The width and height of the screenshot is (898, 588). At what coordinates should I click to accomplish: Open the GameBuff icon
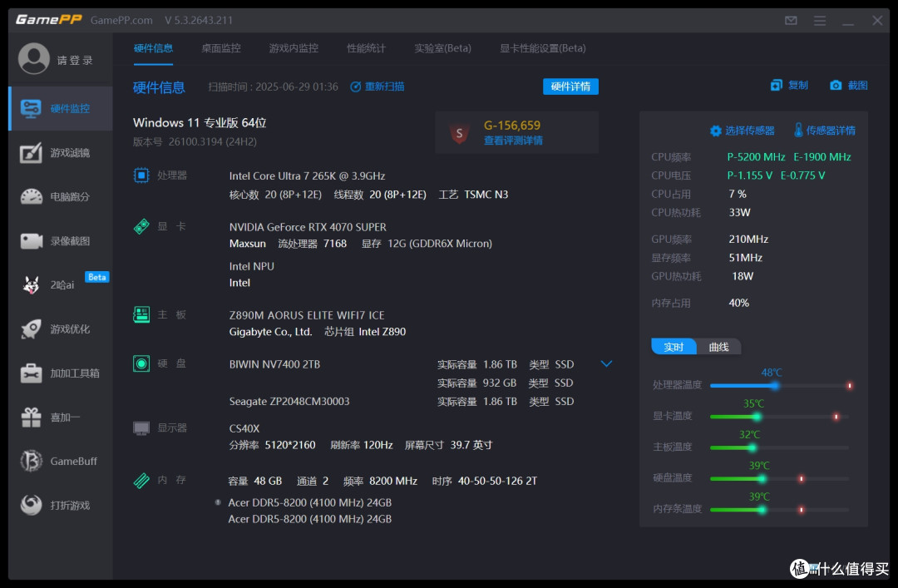pyautogui.click(x=31, y=461)
